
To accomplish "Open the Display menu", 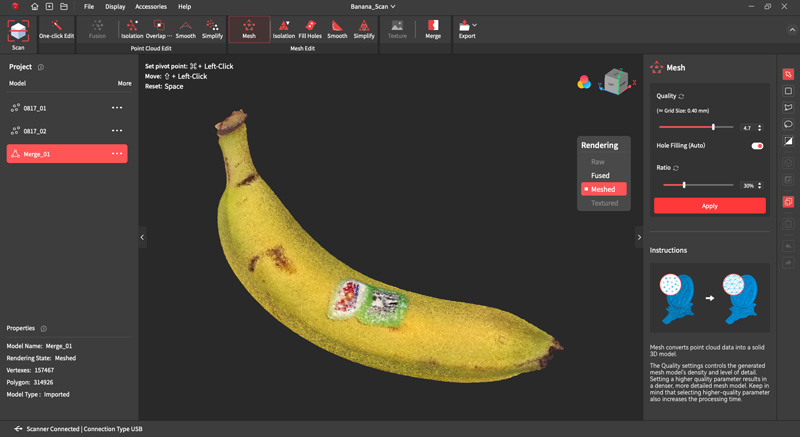I will (115, 7).
